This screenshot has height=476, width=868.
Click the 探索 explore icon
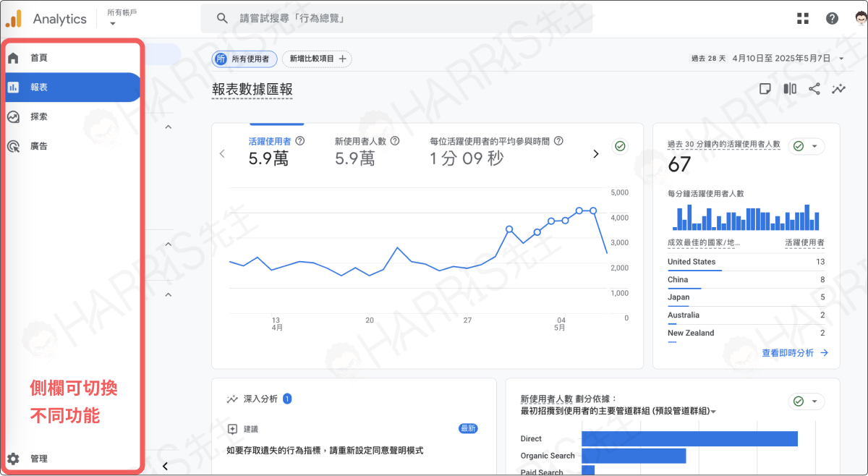[x=13, y=116]
